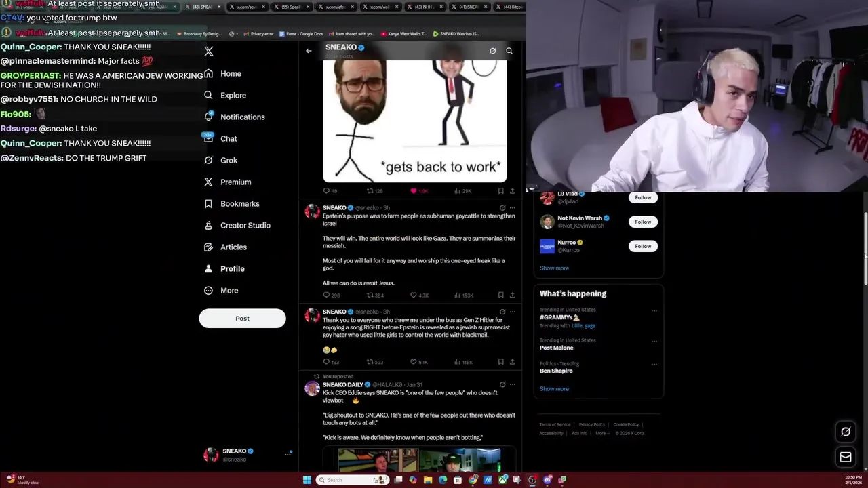Click Grok icon on SNEAKO DAILY post

[502, 384]
